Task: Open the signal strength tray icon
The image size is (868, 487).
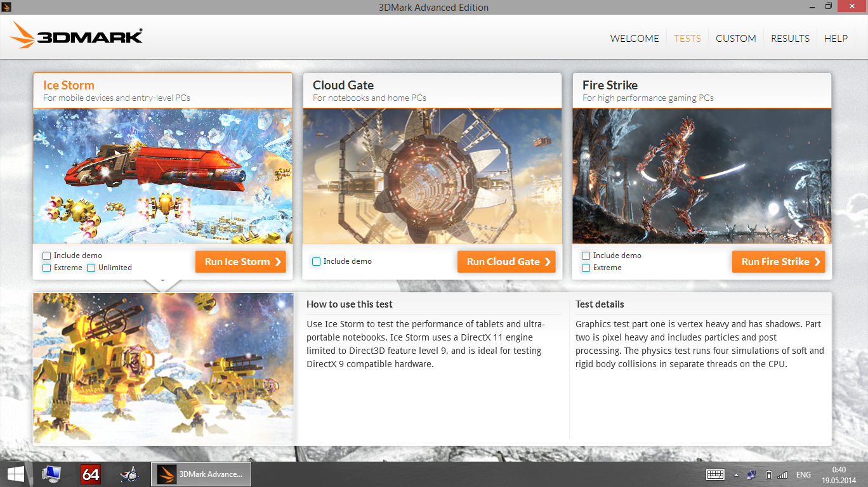Action: [x=782, y=474]
